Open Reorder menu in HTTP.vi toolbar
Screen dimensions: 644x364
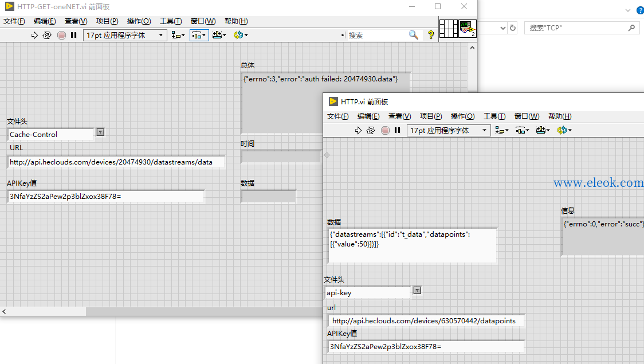click(564, 130)
